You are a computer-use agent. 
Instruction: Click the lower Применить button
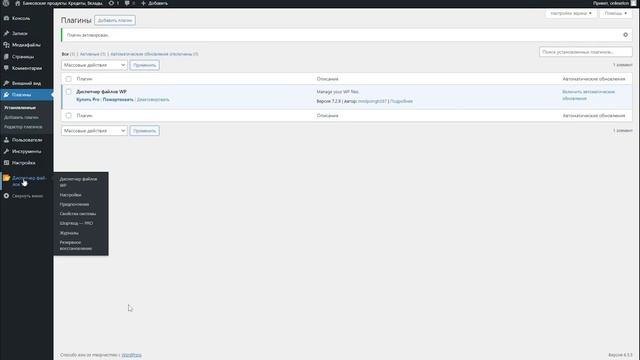point(144,131)
